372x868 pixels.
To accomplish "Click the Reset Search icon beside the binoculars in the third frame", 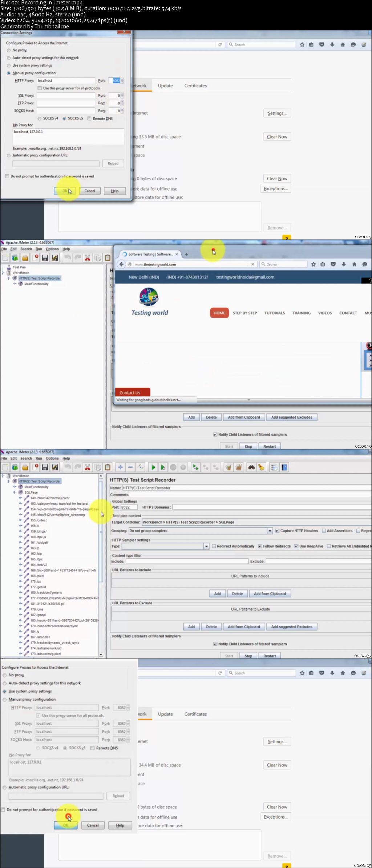I will (x=261, y=467).
